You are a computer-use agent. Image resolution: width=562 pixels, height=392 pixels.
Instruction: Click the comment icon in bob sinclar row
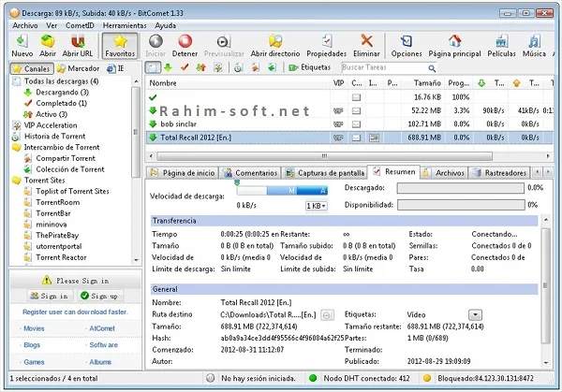(356, 124)
